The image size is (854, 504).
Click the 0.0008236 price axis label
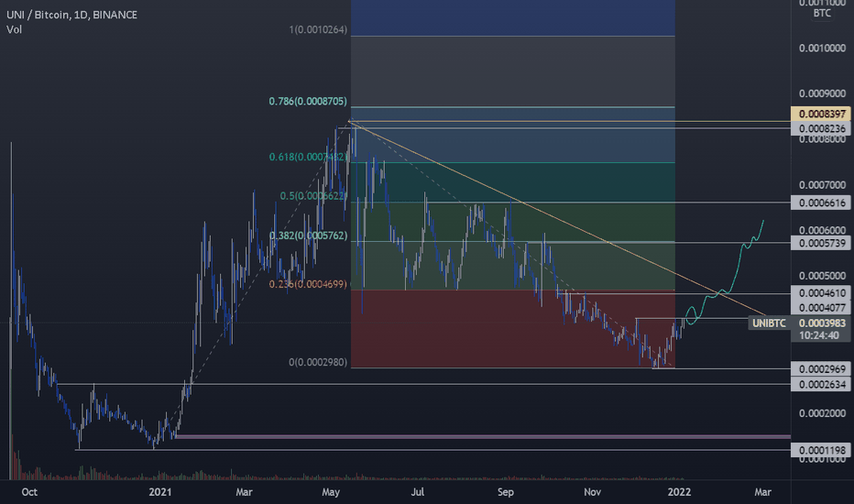point(821,128)
